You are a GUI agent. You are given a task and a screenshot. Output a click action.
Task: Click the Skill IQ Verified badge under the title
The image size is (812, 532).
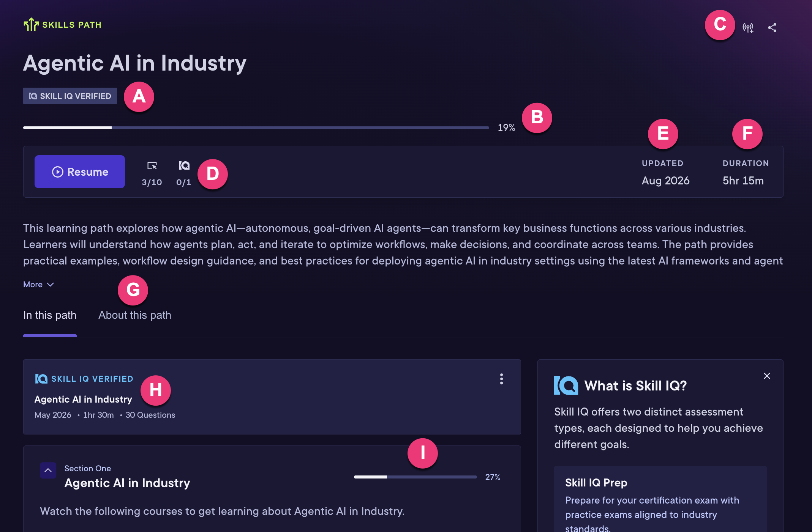click(x=70, y=96)
